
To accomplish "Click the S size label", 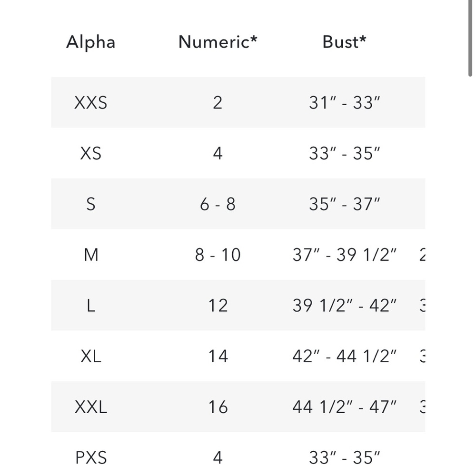I will click(x=91, y=204).
